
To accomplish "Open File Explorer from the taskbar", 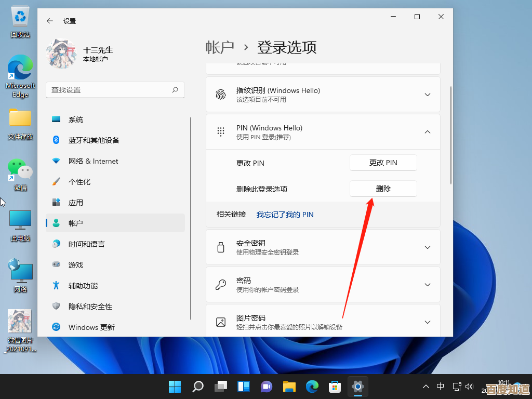I will point(289,387).
